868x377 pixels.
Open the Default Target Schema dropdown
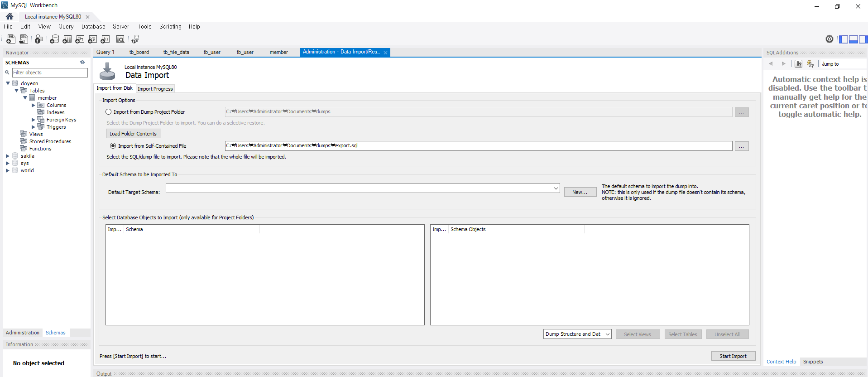click(x=556, y=188)
